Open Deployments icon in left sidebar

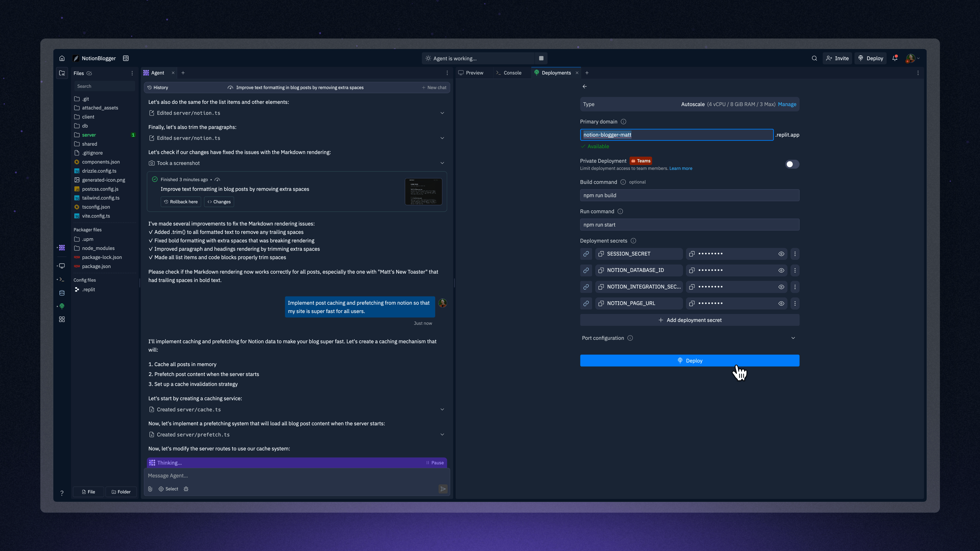click(62, 306)
